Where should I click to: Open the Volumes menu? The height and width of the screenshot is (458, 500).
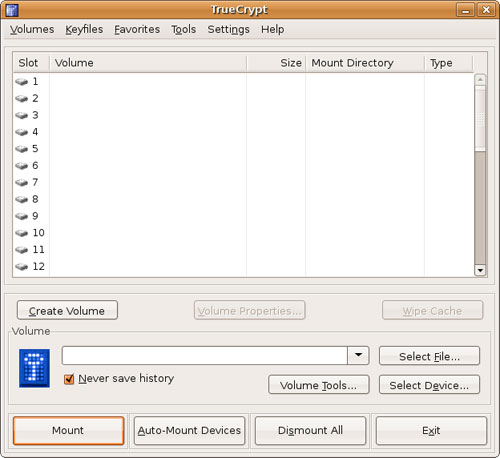[32, 29]
